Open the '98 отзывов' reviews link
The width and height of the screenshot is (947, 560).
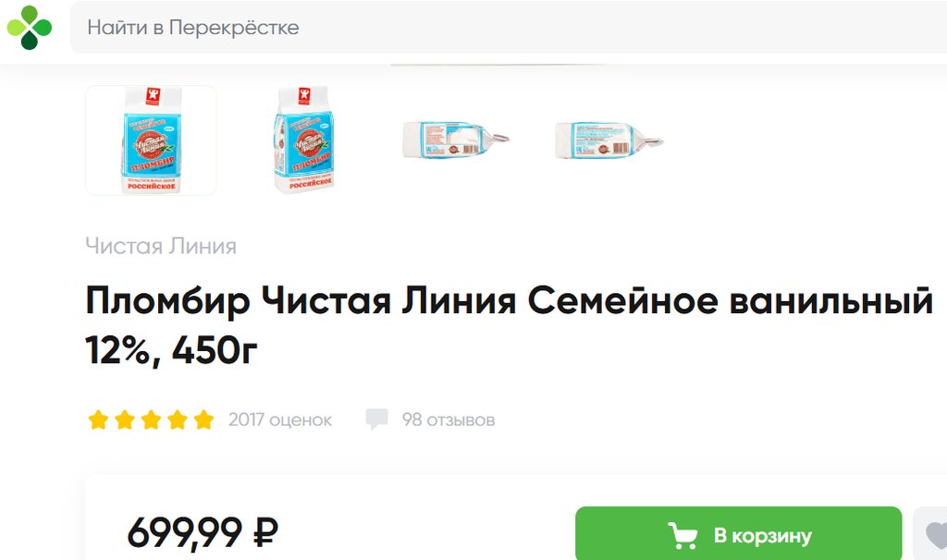click(x=449, y=420)
